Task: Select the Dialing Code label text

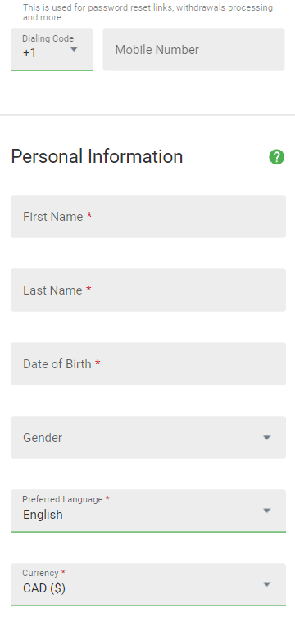Action: pyautogui.click(x=48, y=38)
